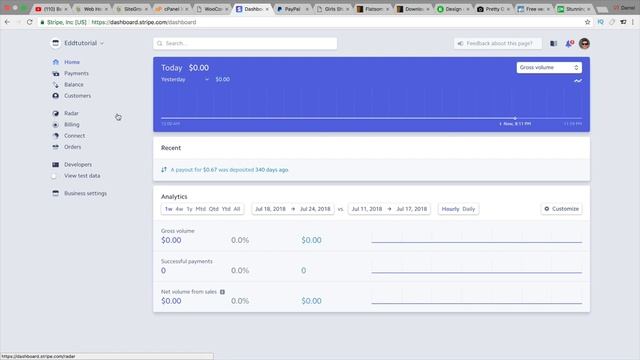Click the Gross volume analytics sparkline
Screen dimensions: 640x360
click(x=477, y=237)
